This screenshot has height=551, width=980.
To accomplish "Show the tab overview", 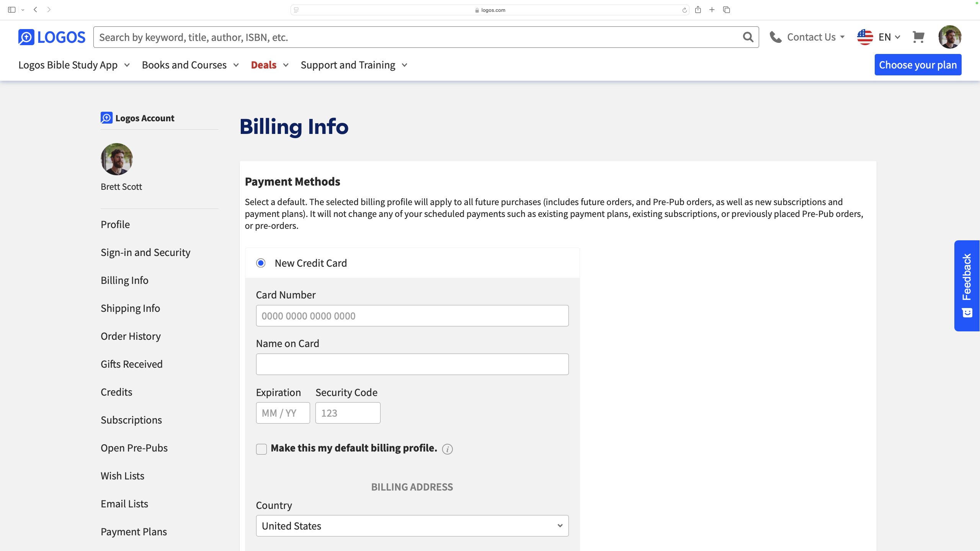I will point(727,10).
